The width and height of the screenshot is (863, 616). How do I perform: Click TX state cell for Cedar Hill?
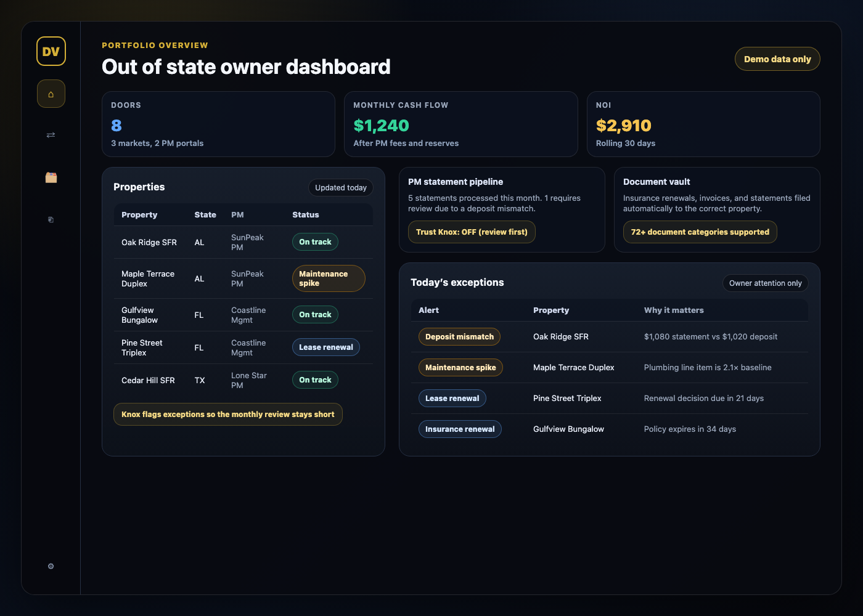click(200, 381)
